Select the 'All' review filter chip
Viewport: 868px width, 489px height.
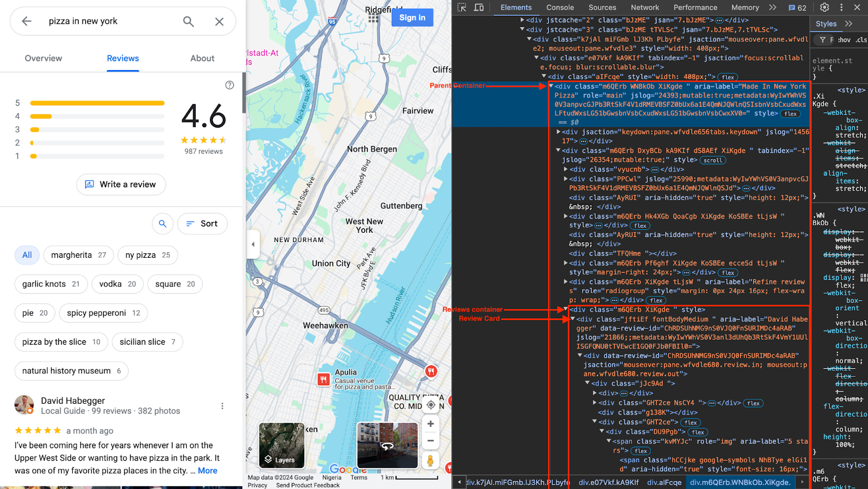click(x=27, y=255)
